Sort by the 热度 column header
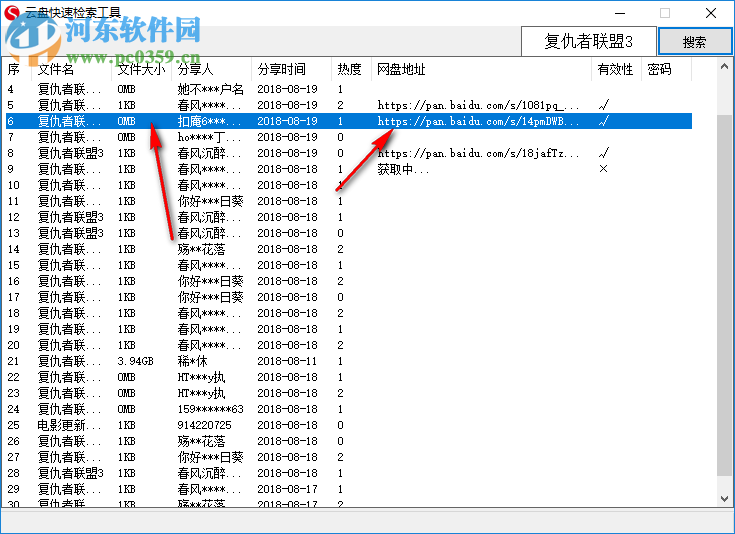Viewport: 735px width, 534px height. click(351, 69)
